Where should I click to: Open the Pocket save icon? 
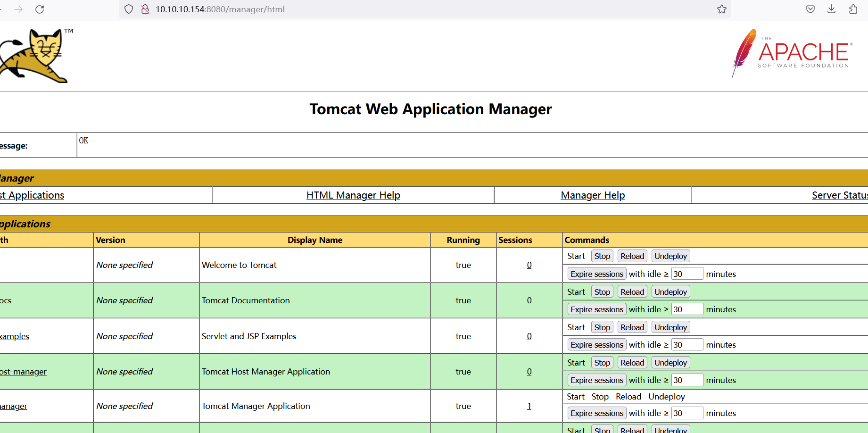click(810, 9)
